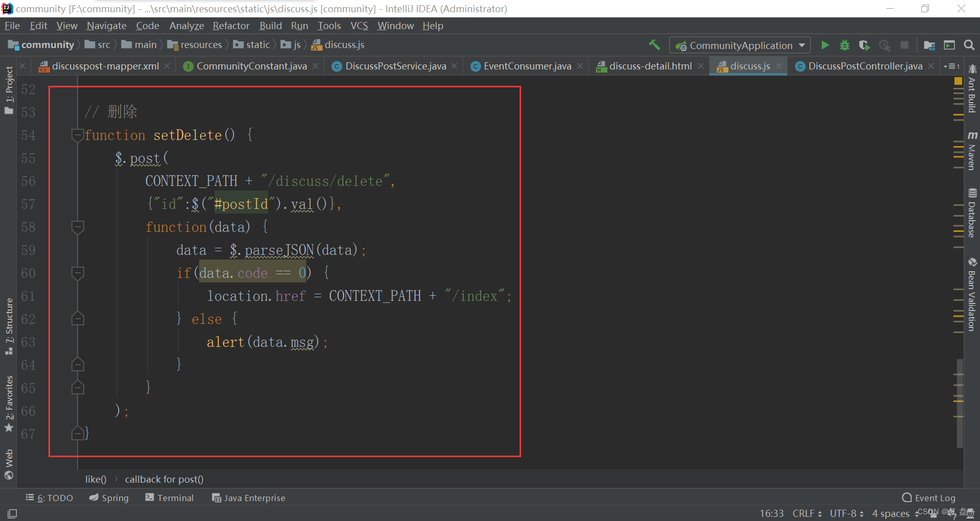980x521 pixels.
Task: Click the "/discuss/delete" string literal
Action: coord(325,181)
